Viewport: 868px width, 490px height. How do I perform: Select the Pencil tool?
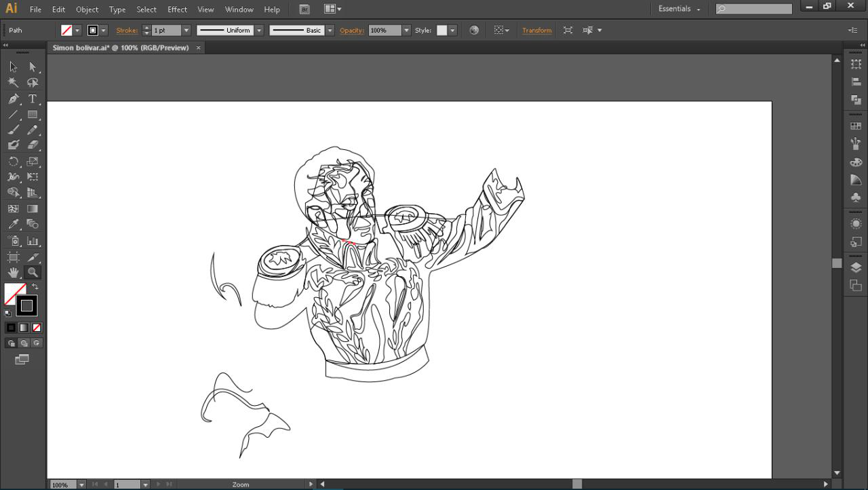(32, 130)
